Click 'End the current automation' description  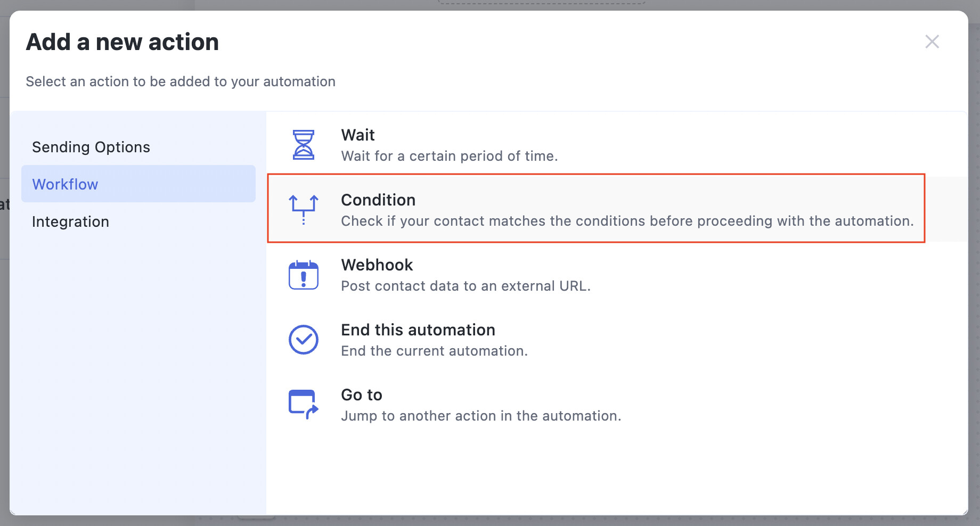tap(435, 351)
